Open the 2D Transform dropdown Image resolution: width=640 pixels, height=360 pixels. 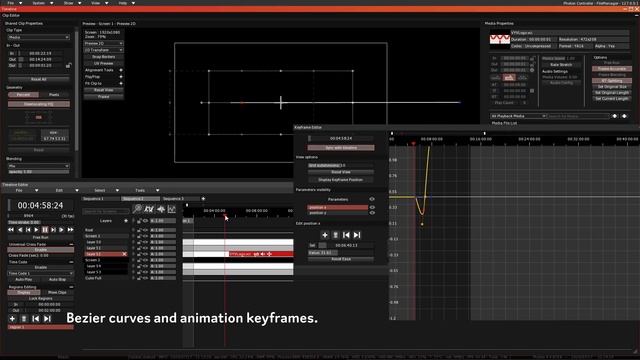(x=103, y=50)
